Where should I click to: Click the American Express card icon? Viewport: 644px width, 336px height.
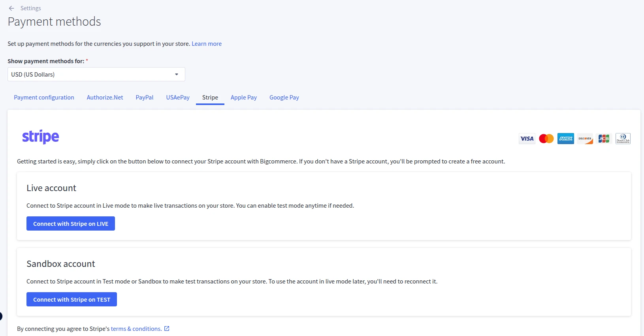(x=566, y=139)
